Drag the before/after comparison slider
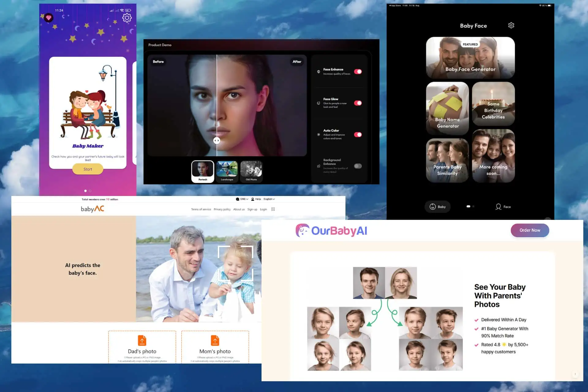 pyautogui.click(x=217, y=140)
